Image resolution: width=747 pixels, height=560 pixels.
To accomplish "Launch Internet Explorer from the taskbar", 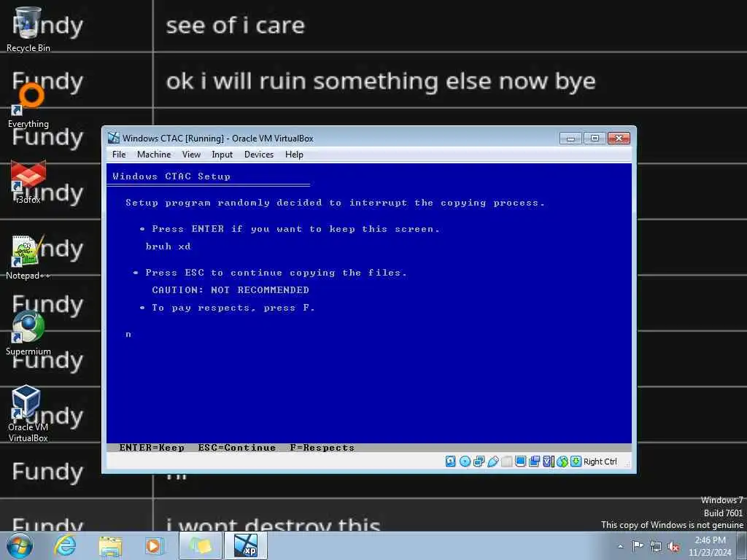I will click(65, 545).
